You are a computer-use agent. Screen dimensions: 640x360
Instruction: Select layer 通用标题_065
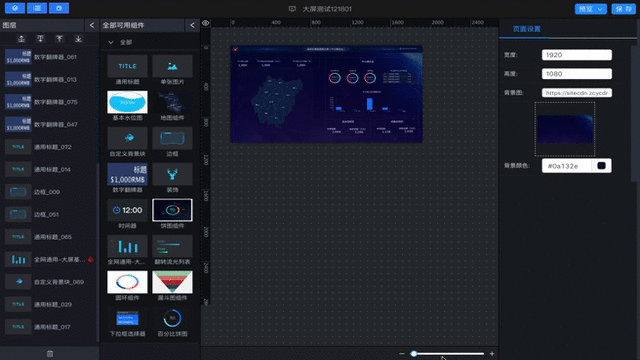[x=49, y=237]
